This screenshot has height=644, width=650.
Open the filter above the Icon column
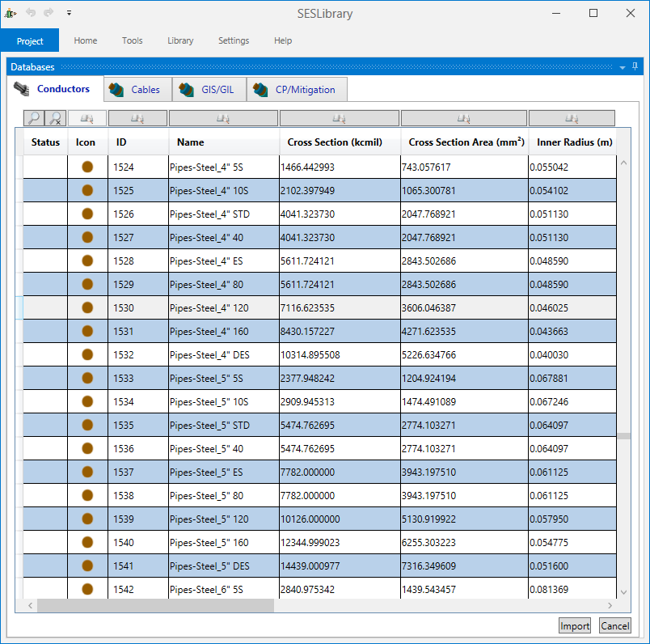(87, 118)
